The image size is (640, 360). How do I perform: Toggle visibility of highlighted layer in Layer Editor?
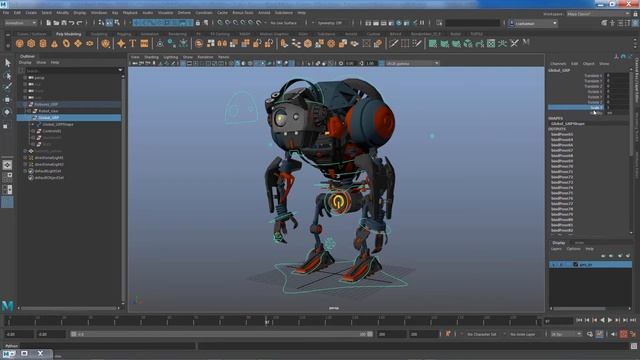pos(553,265)
